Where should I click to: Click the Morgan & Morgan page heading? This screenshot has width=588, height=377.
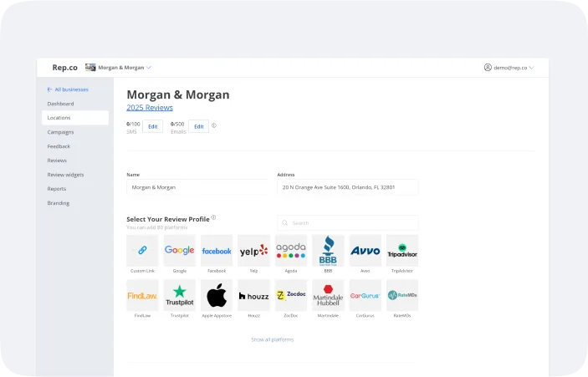tap(178, 94)
